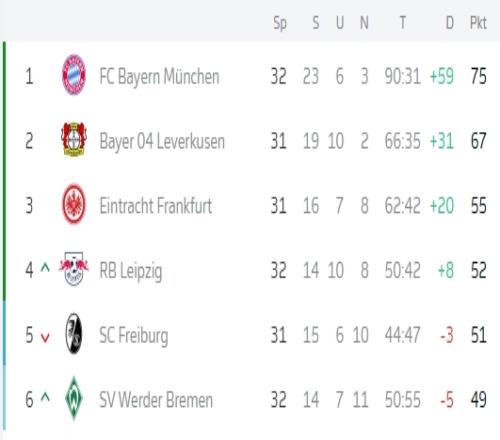Image resolution: width=500 pixels, height=440 pixels.
Task: Click the Bayer 04 Leverkusen club crest
Action: click(x=74, y=139)
